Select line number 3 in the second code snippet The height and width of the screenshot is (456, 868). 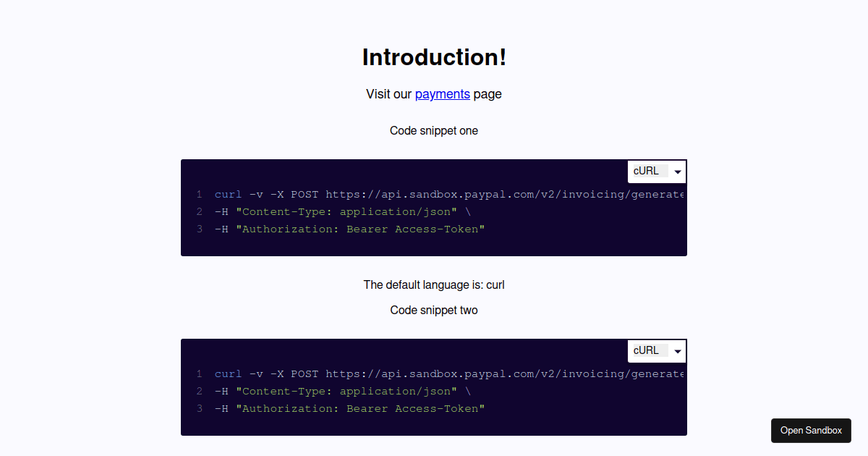point(199,408)
